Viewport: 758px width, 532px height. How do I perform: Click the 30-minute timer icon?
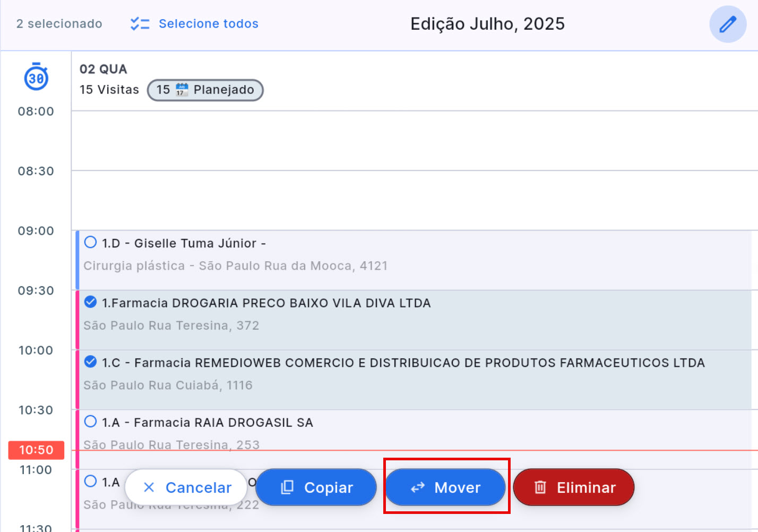point(36,78)
